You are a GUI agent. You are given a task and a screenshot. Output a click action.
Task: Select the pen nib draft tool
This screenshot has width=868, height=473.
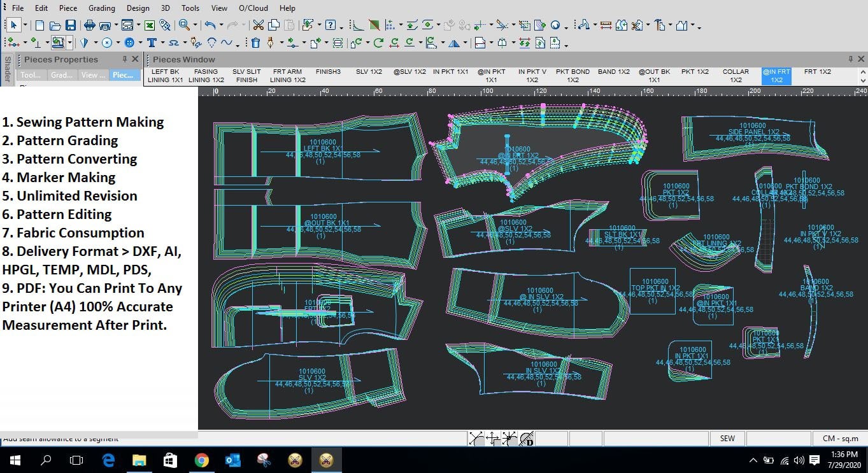click(271, 43)
